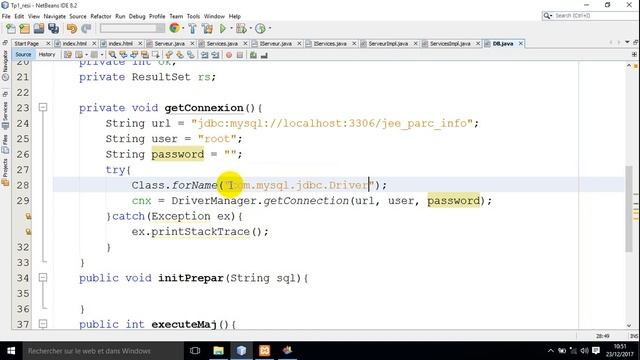Open the Refactor menu
This screenshot has height=360, width=640.
(101, 16)
